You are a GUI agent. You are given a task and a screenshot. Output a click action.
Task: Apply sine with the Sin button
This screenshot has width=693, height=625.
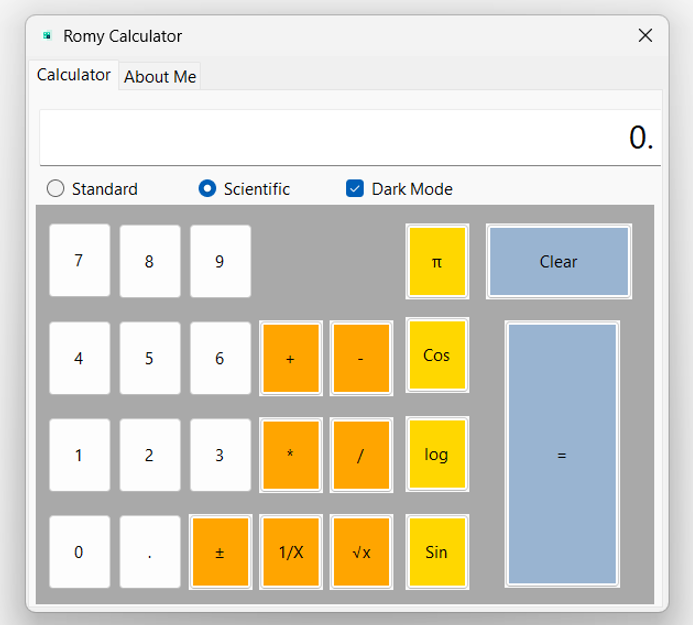pyautogui.click(x=437, y=552)
